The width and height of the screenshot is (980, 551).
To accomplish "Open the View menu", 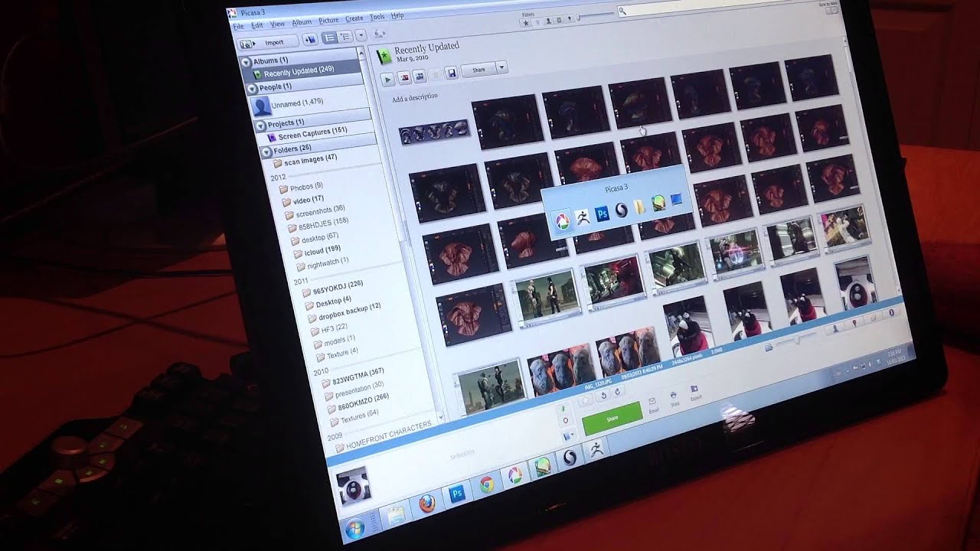I will tap(277, 24).
